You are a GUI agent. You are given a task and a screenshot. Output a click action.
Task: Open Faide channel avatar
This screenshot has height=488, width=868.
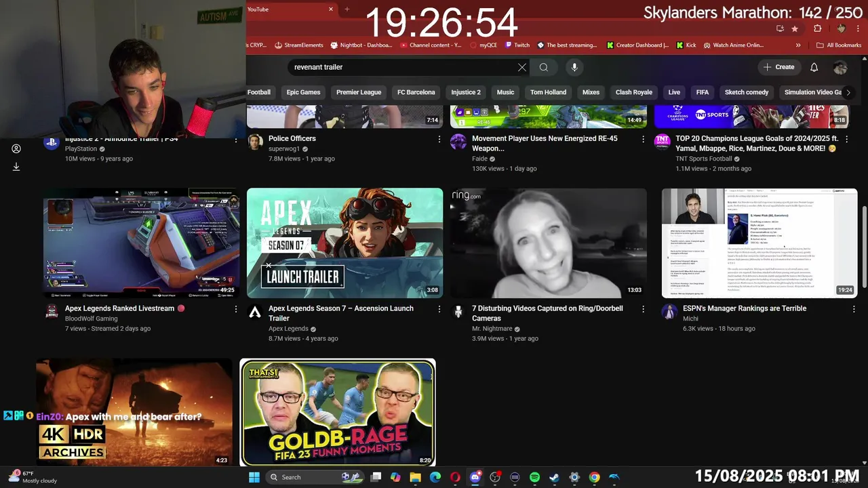(458, 142)
